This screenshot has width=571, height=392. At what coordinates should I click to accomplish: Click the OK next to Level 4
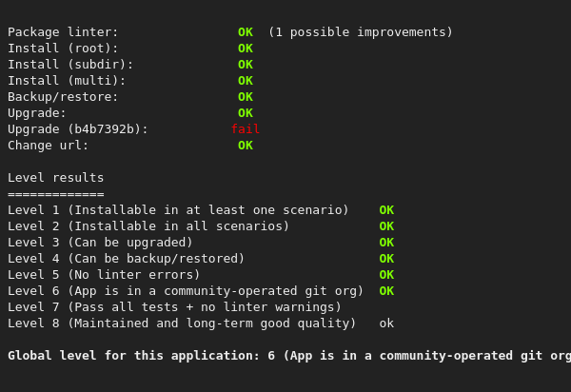386,259
